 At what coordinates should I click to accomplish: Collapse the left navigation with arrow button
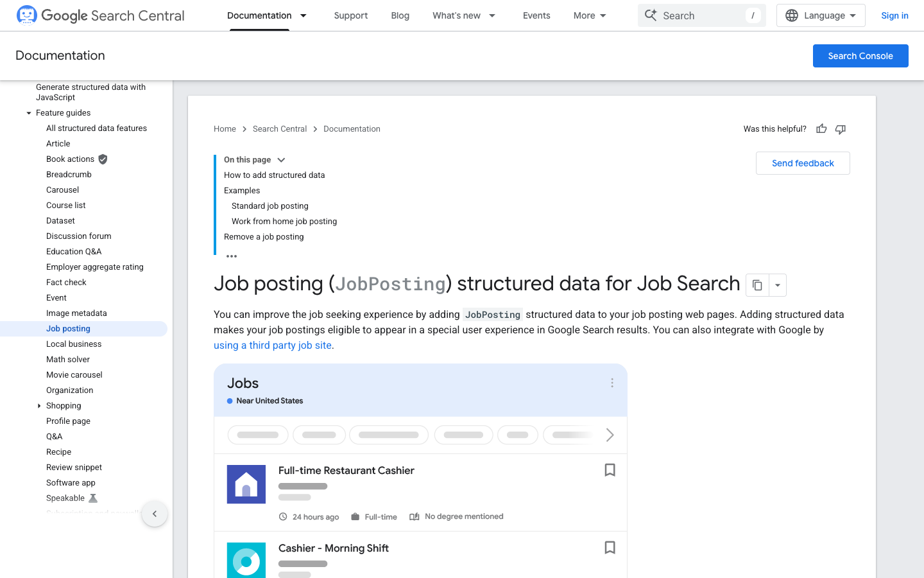click(x=155, y=514)
